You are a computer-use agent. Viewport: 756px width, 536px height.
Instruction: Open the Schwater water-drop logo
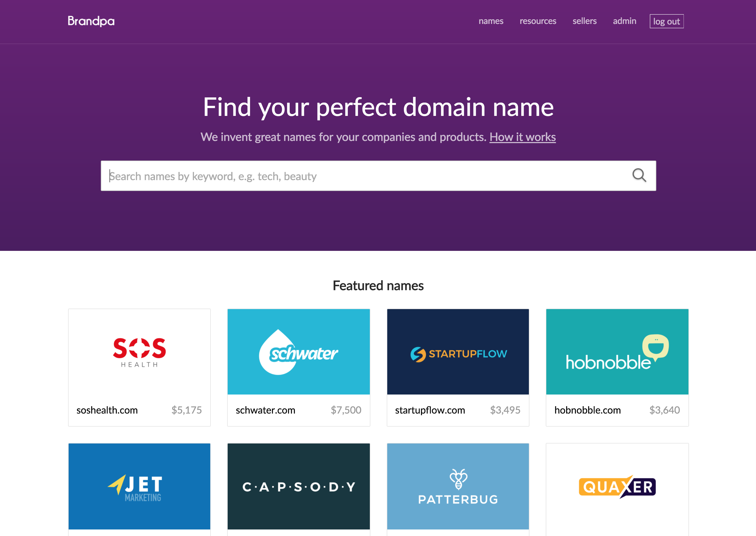[x=298, y=352]
